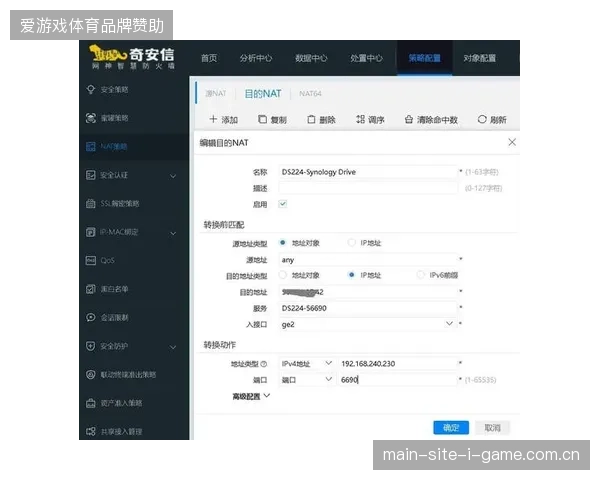The width and height of the screenshot is (600, 480).
Task: Expand the 安全认证 submenu chevron
Action: (173, 176)
